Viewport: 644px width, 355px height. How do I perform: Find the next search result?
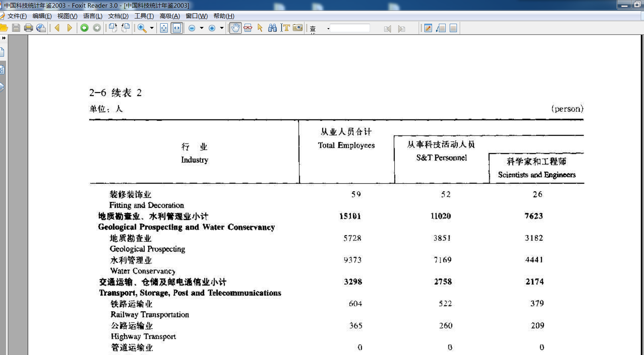401,29
